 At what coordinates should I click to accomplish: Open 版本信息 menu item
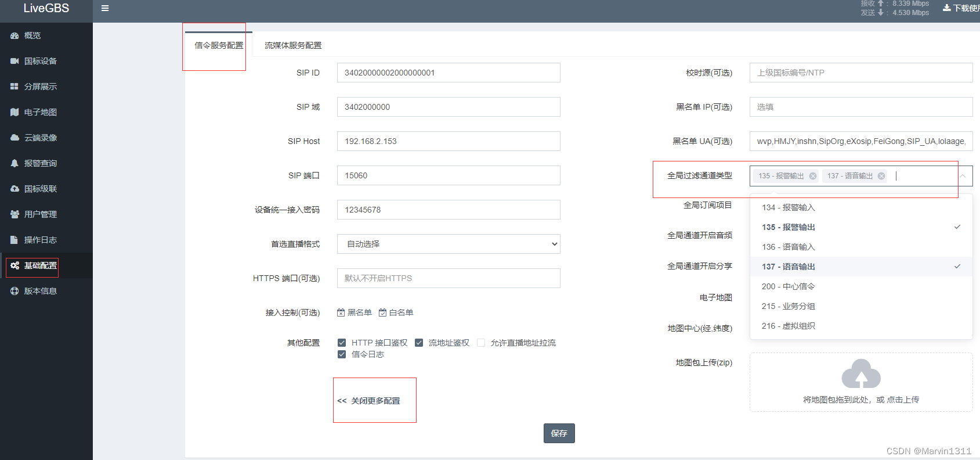pyautogui.click(x=46, y=291)
